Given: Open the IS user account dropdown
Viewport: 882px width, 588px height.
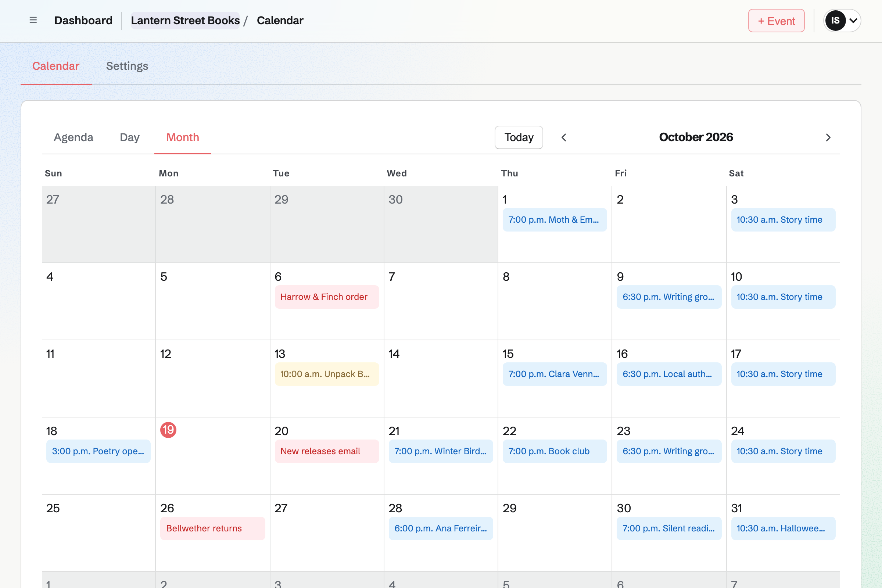Looking at the screenshot, I should 842,21.
